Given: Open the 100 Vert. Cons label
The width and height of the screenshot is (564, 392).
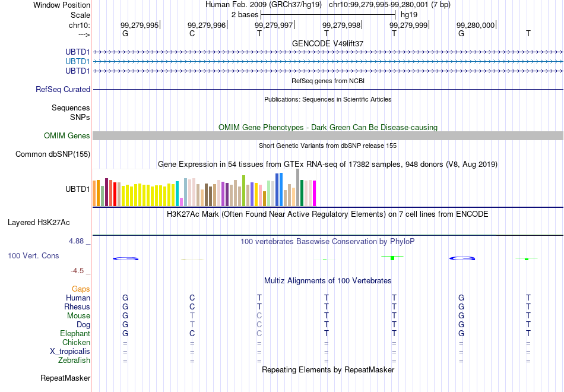Looking at the screenshot, I should pyautogui.click(x=33, y=255).
